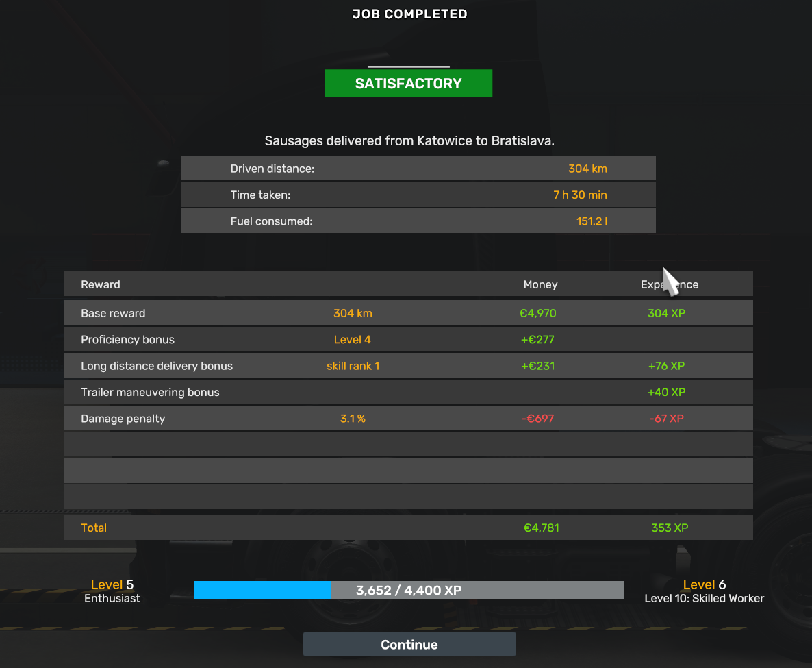Click the XP progress bar showing 3,652 / 4,400 XP

click(409, 590)
